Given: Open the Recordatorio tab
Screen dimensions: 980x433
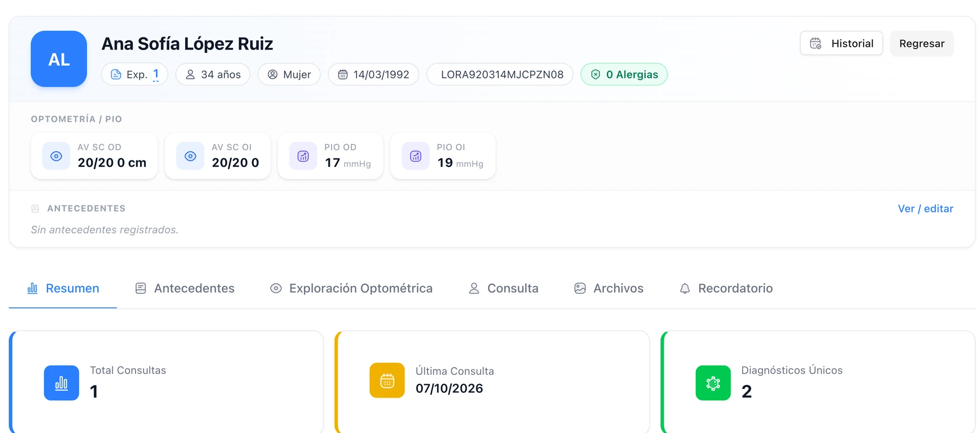Looking at the screenshot, I should click(x=726, y=288).
